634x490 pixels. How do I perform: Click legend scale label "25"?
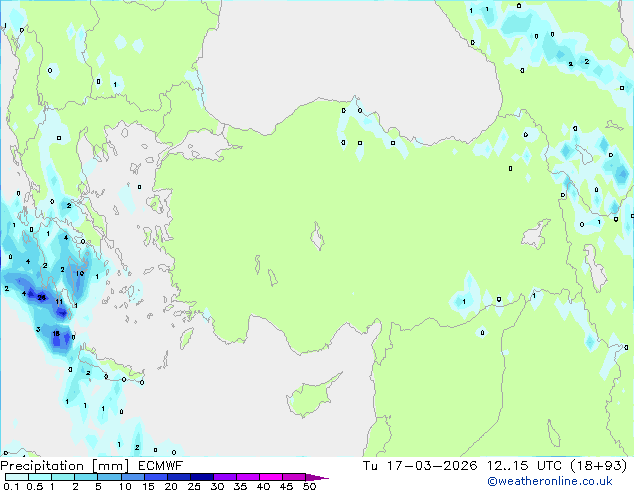[x=194, y=486]
